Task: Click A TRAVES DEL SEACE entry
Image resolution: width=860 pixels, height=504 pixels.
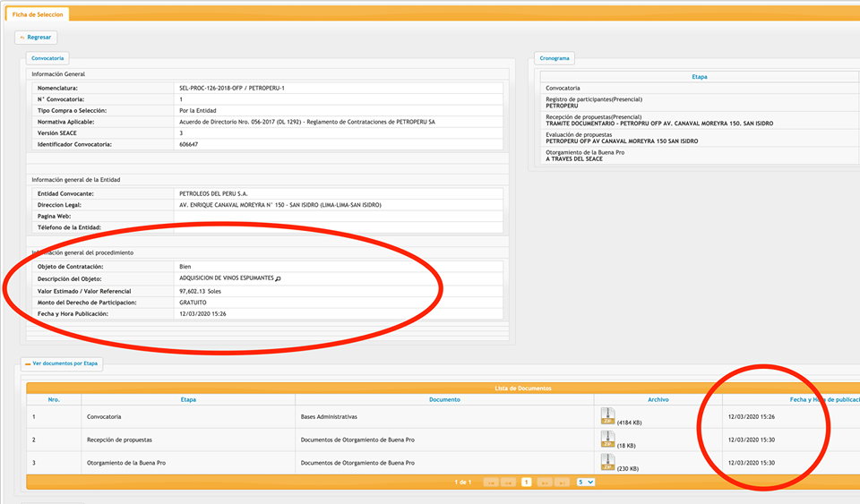Action: click(x=573, y=158)
